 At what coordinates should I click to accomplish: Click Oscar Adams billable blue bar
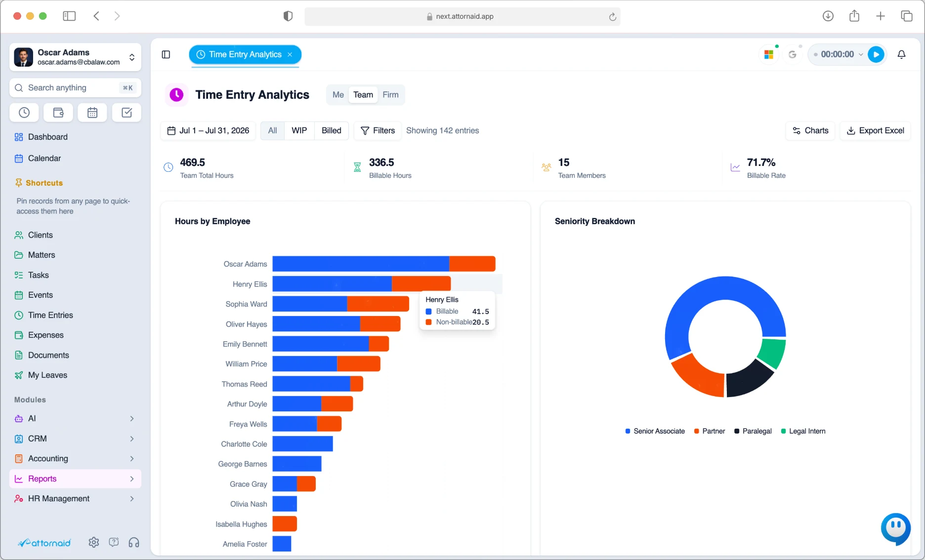point(361,264)
